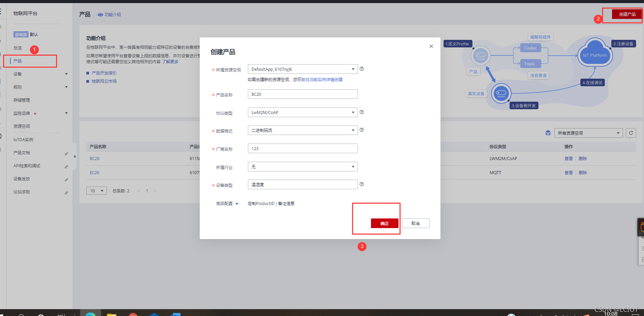The width and height of the screenshot is (644, 316).
Task: Click the external link icon for 产品文档
Action: click(x=66, y=154)
